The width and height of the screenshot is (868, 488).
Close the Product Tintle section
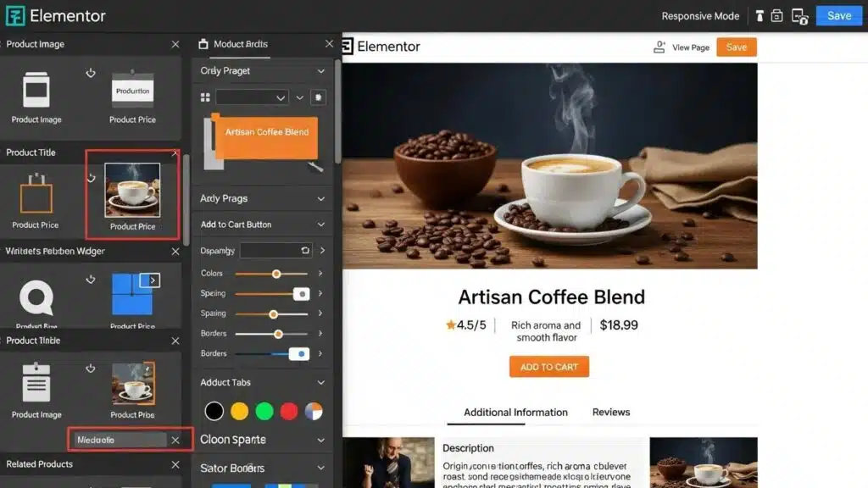pos(175,341)
